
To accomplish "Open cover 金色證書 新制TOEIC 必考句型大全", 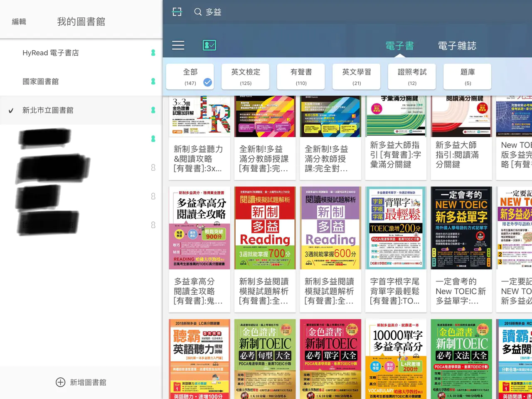I will (265, 359).
